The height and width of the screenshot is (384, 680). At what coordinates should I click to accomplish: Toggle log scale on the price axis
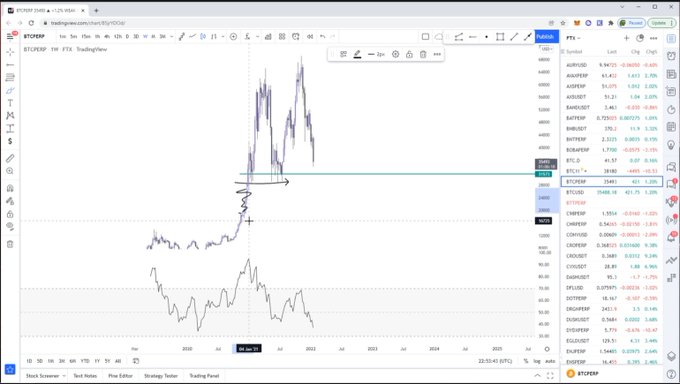[x=537, y=361]
